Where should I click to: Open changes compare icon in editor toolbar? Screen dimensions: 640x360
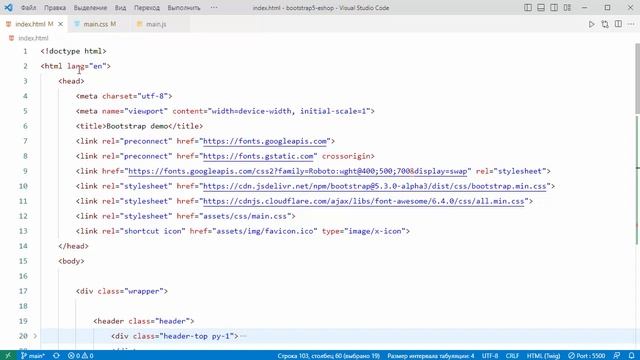click(605, 24)
